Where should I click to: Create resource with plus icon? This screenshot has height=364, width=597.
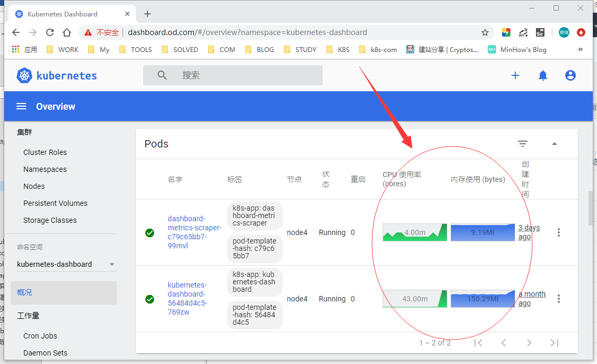pyautogui.click(x=515, y=75)
